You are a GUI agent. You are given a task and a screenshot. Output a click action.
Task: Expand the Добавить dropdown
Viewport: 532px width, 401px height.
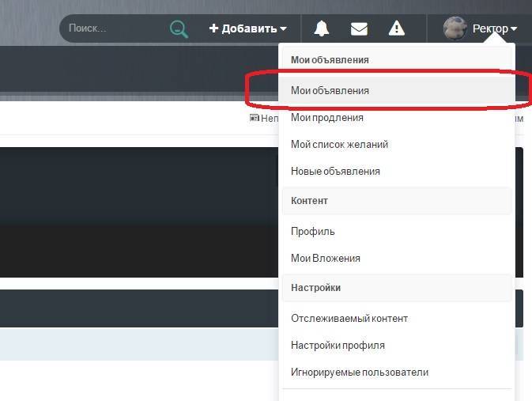coord(247,28)
